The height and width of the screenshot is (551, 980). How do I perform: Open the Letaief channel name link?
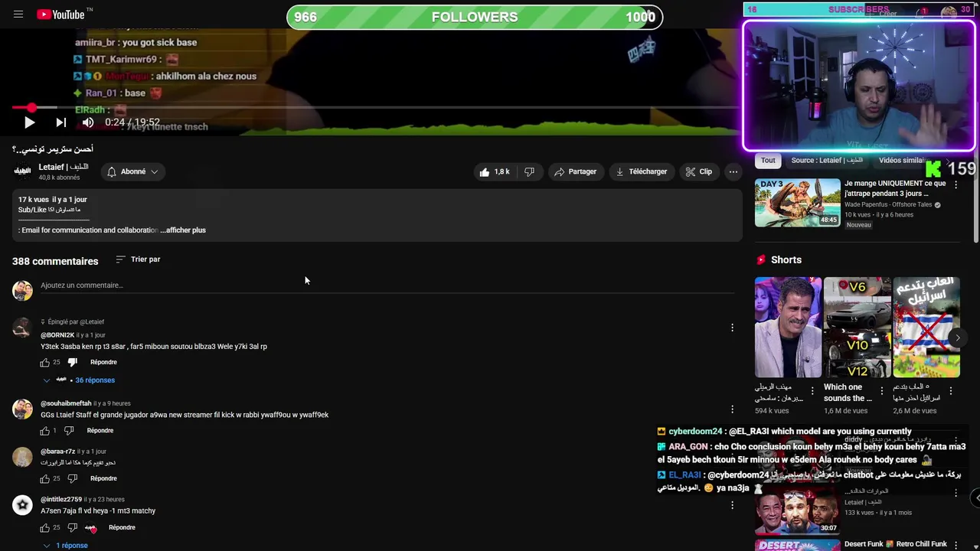(x=64, y=167)
